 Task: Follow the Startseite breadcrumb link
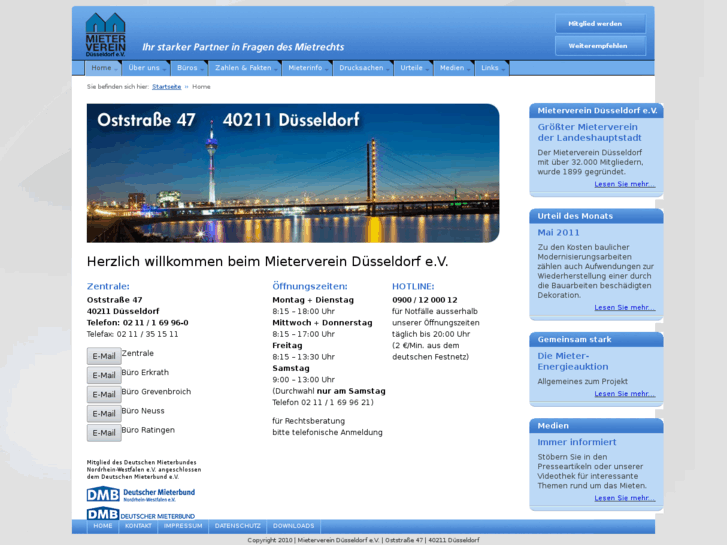coord(166,87)
